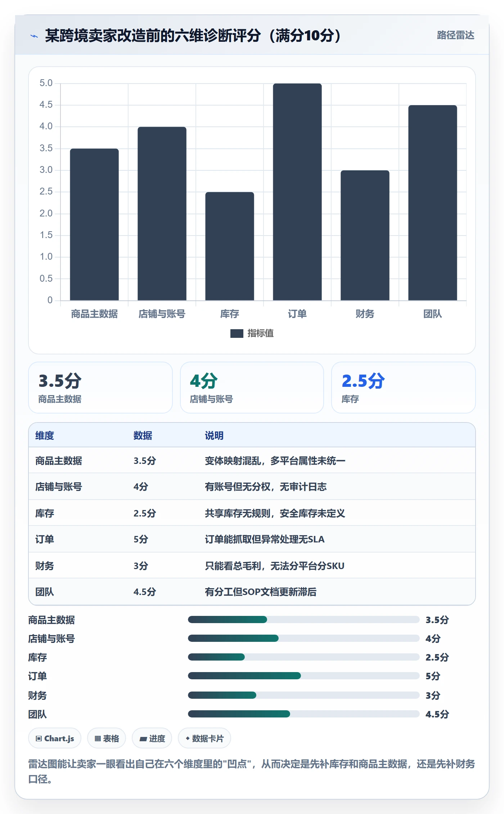The width and height of the screenshot is (504, 814).
Task: Select table cell 有账号但无分权，无审计日志
Action: point(266,487)
